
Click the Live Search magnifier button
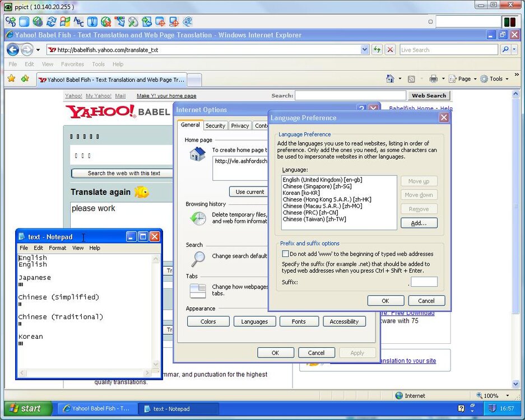point(505,50)
